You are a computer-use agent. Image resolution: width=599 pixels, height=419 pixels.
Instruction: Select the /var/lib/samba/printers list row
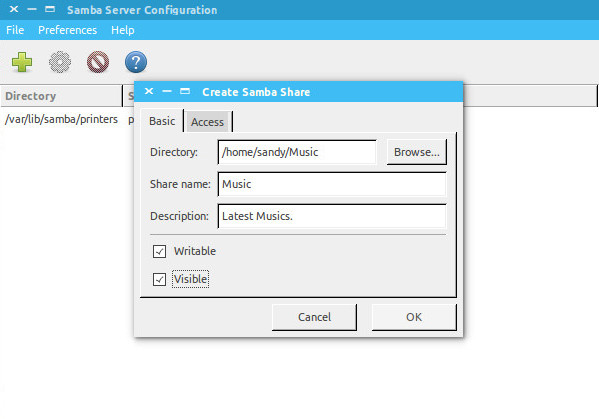(x=67, y=119)
